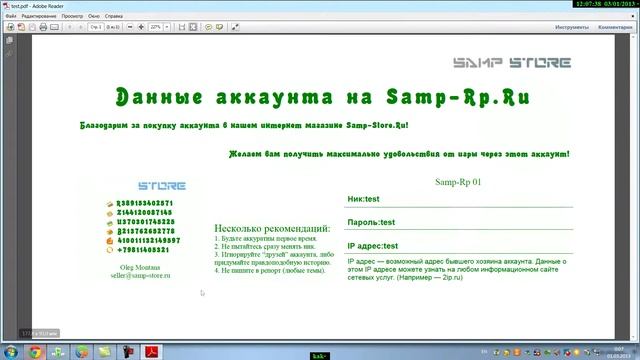Click the 227% zoom value field

(x=156, y=27)
